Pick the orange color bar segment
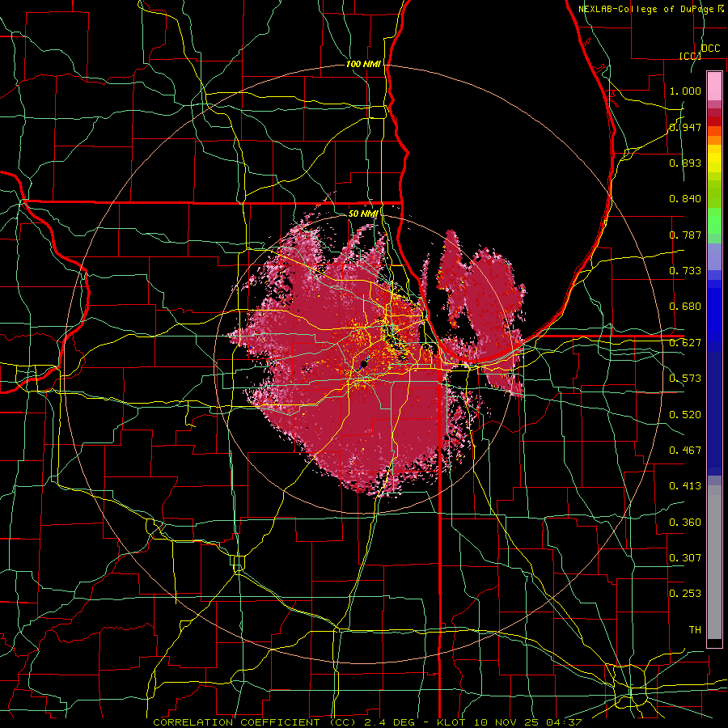This screenshot has width=728, height=728. pyautogui.click(x=714, y=140)
